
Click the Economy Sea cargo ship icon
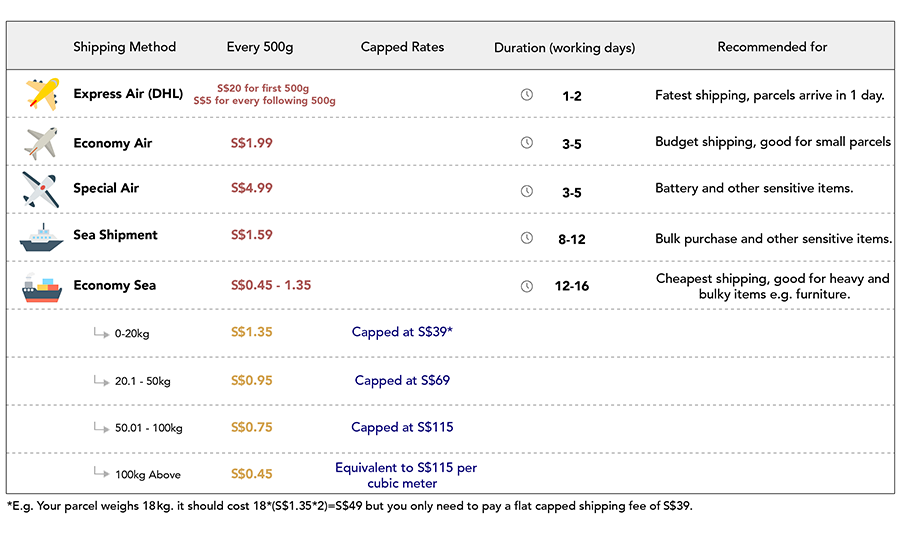tap(42, 288)
